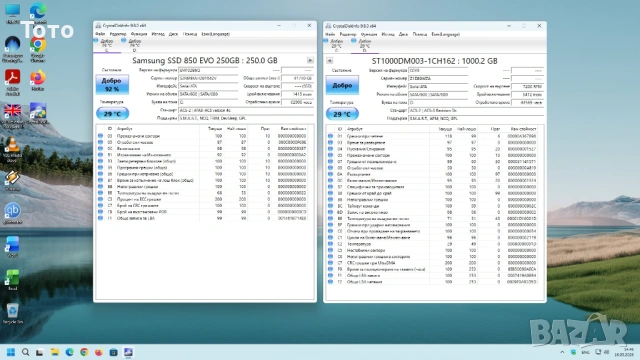Click the ENG language indicator in the tray

(585, 352)
